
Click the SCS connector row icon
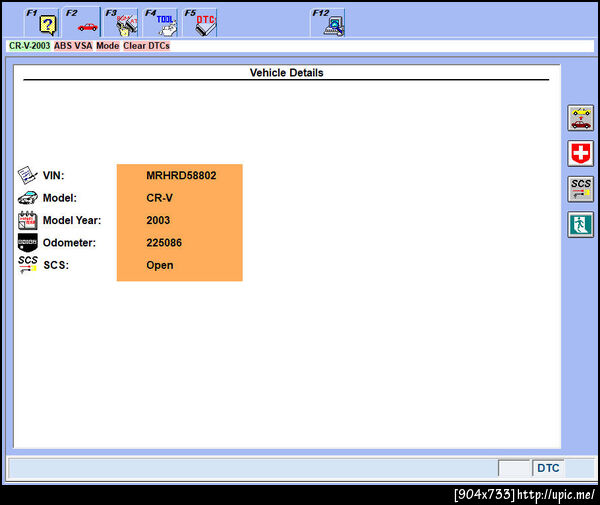click(x=28, y=265)
